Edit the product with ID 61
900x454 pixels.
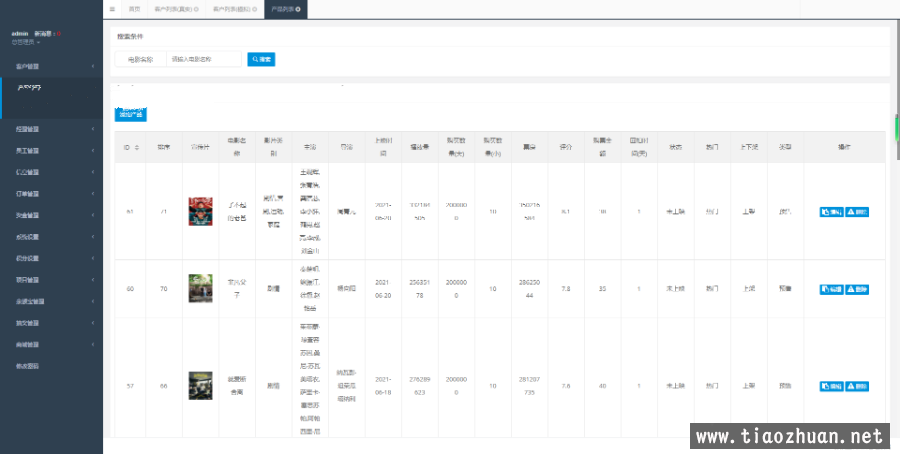click(x=830, y=212)
